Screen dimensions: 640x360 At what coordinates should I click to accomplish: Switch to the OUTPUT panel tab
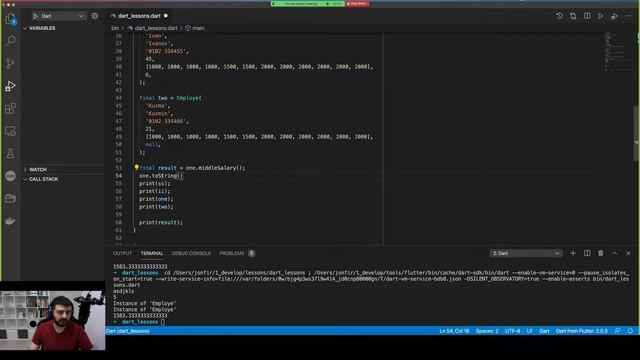122,253
